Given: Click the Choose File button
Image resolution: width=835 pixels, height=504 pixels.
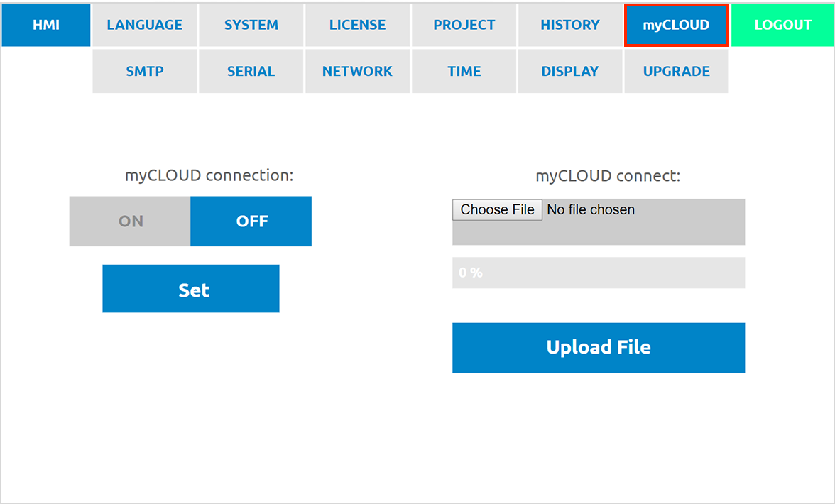Looking at the screenshot, I should tap(497, 209).
